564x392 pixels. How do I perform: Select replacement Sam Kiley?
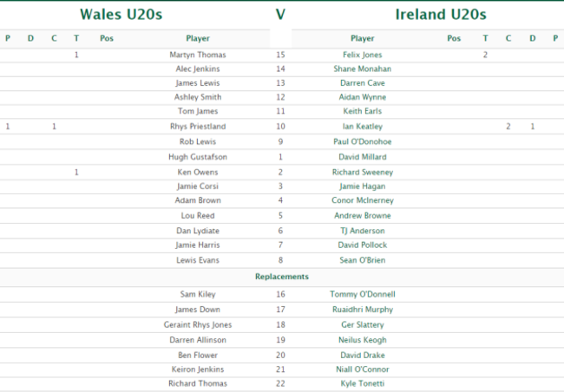198,294
